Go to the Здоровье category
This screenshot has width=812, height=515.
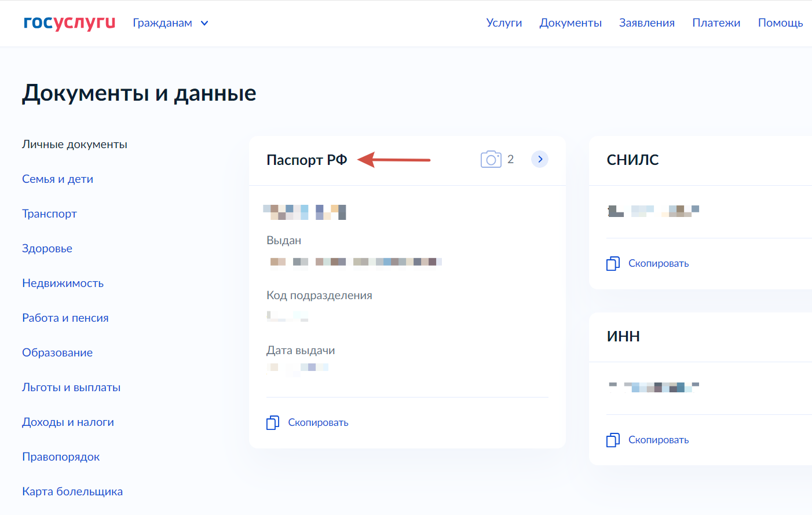(47, 249)
